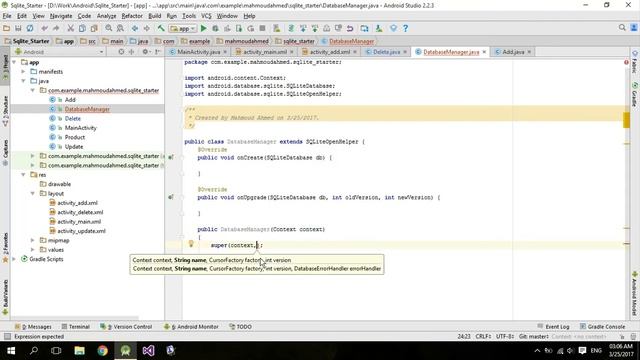Click the Search Everywhere magnifier icon
Image resolution: width=640 pixels, height=360 pixels.
pos(622,28)
